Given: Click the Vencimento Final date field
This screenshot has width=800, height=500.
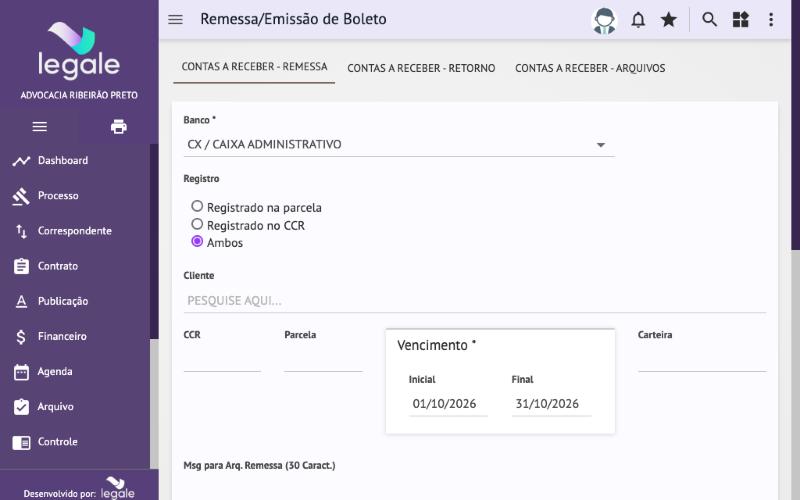Looking at the screenshot, I should click(551, 404).
